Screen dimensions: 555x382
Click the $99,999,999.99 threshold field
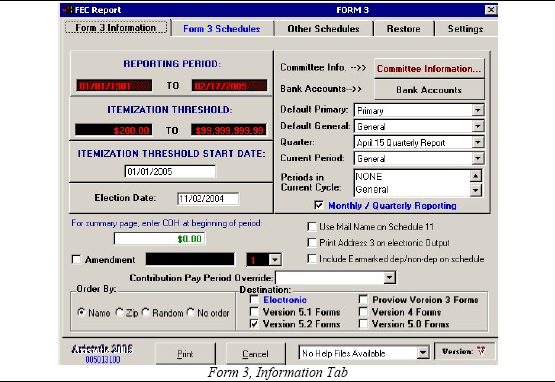coord(229,130)
